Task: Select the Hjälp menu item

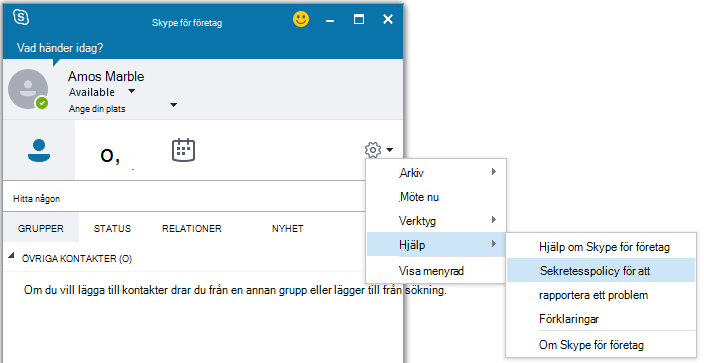Action: pos(436,244)
